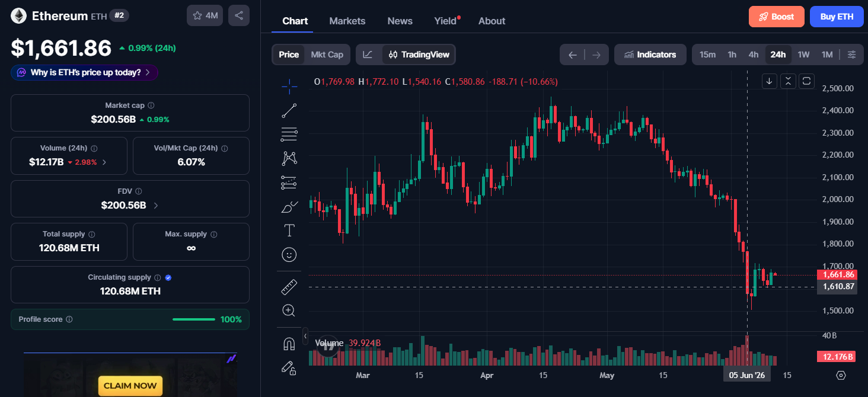Toggle the magnet snap mode
Image resolution: width=868 pixels, height=397 pixels.
click(x=289, y=344)
